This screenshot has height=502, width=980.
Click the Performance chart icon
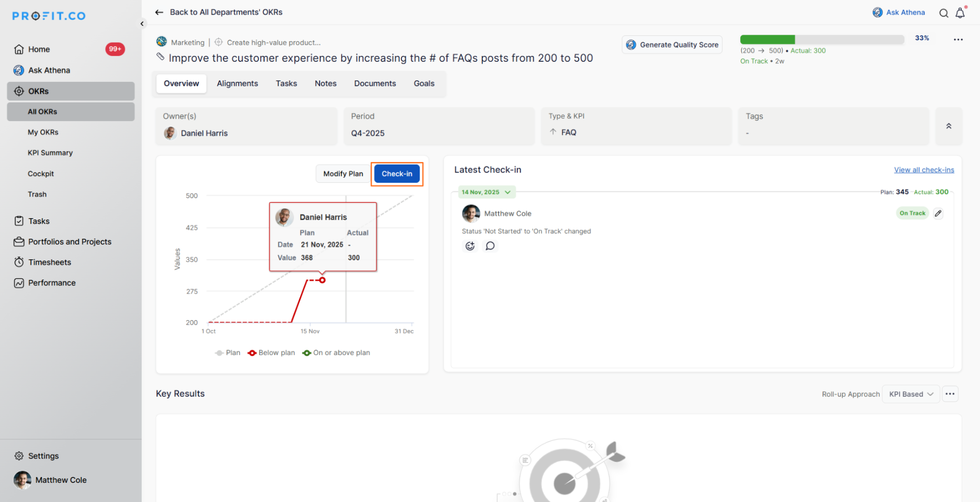[19, 283]
